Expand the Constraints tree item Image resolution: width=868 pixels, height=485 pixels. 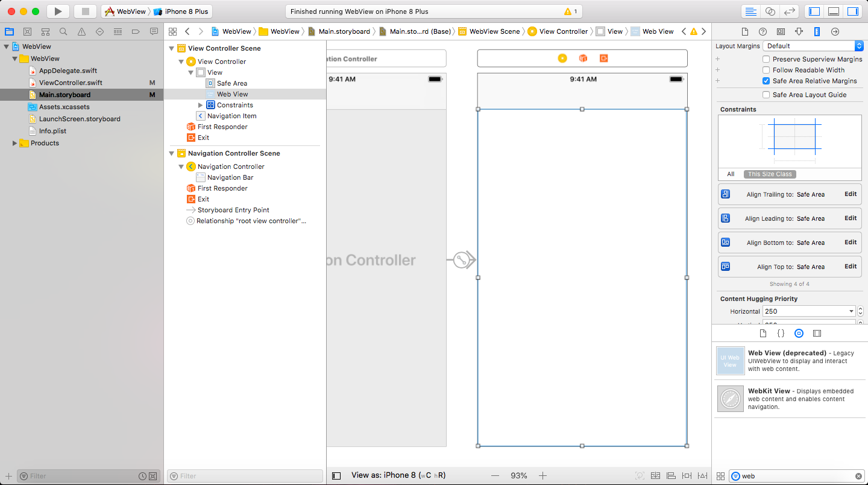point(201,105)
